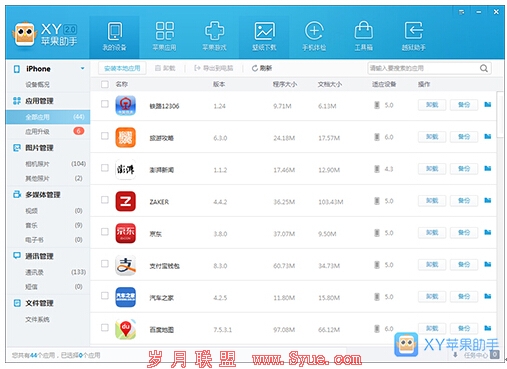Screen dimensions: 507x369
Task: Select the 应用管理 section header
Action: tap(39, 101)
